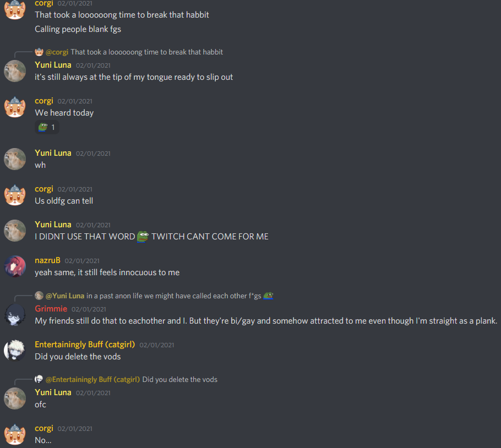Jump to quoted 'Did you delete the vods' reply

point(179,380)
